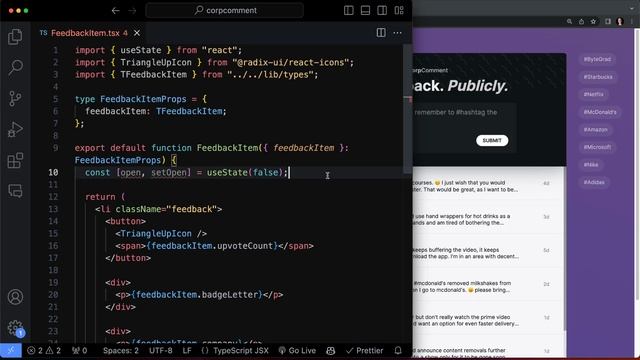Bookmark the page with the browser star icon

click(593, 21)
